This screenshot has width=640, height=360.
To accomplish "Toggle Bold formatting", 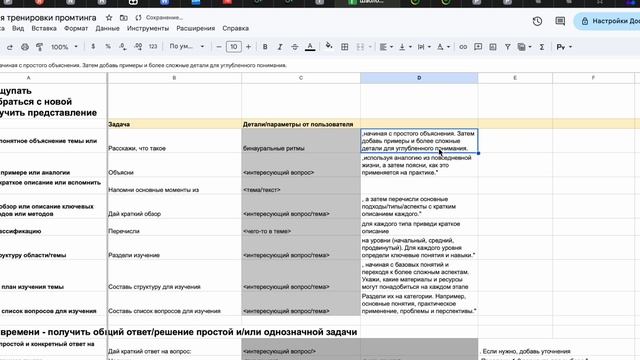I will pos(265,47).
